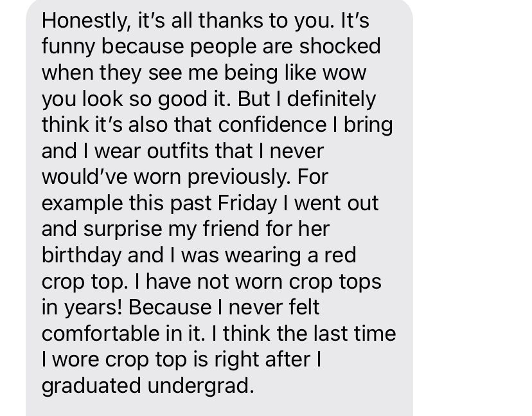Click the word "comfortable" in the message
This screenshot has height=416, width=532.
click(x=101, y=334)
